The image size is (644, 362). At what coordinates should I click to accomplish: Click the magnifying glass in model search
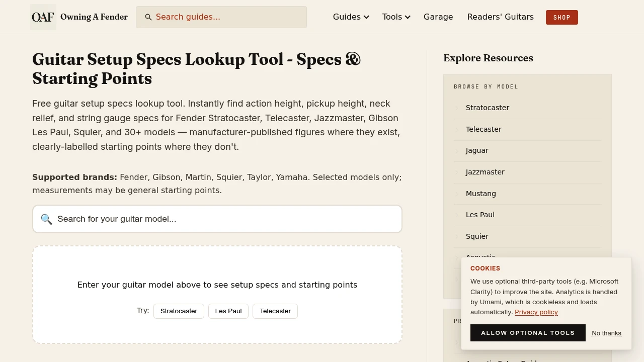46,219
